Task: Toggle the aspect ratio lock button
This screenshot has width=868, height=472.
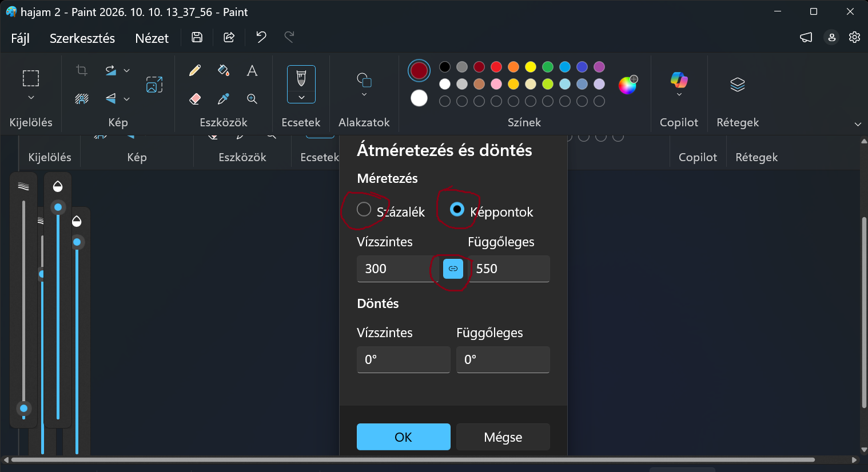Action: [453, 269]
